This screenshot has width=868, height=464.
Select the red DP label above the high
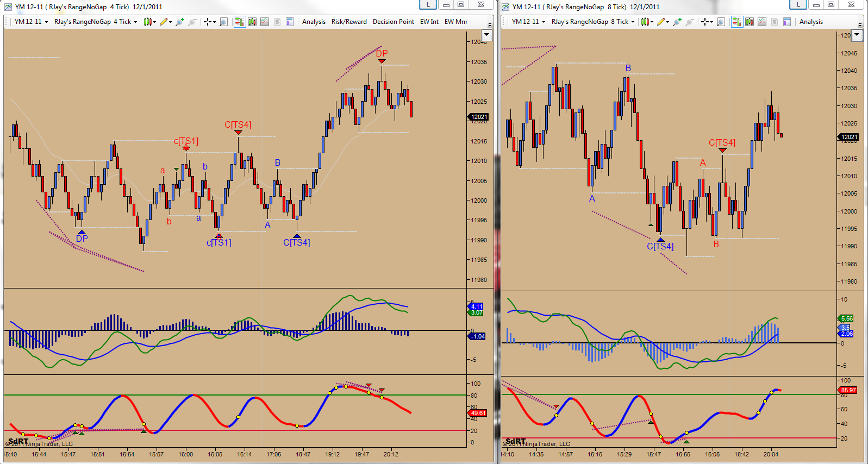[x=382, y=53]
